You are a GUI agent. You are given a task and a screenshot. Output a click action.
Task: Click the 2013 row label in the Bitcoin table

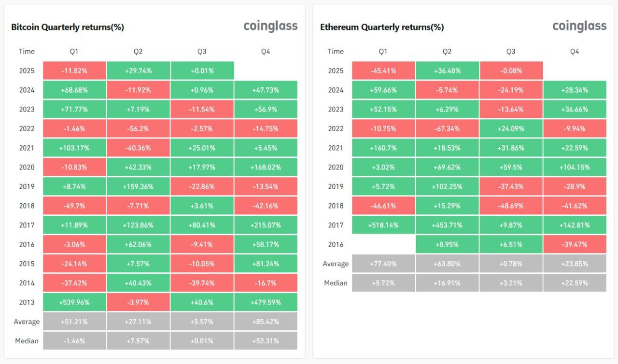pos(27,302)
